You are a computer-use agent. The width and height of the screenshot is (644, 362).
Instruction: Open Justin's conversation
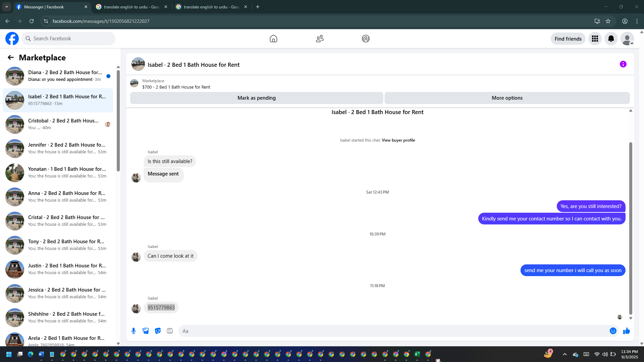coord(58,269)
